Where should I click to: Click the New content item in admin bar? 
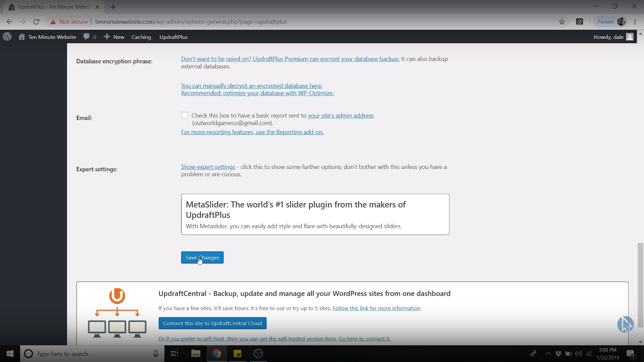(114, 37)
